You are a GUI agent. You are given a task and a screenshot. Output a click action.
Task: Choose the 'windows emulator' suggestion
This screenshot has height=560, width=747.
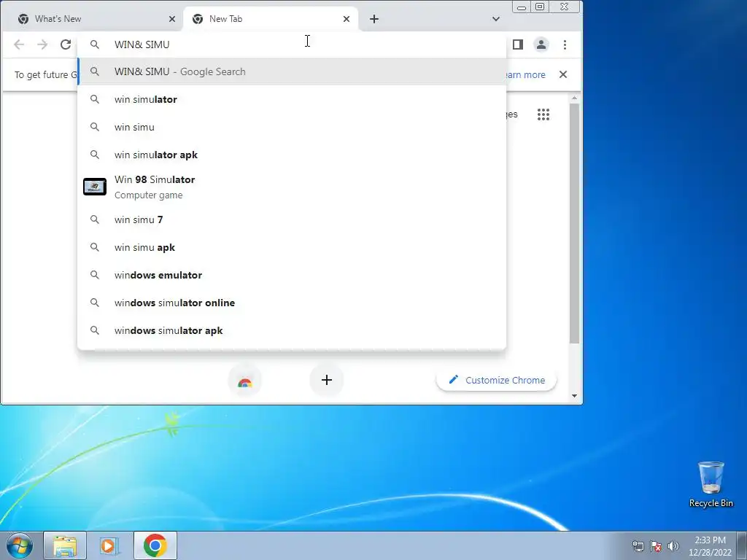(x=292, y=275)
